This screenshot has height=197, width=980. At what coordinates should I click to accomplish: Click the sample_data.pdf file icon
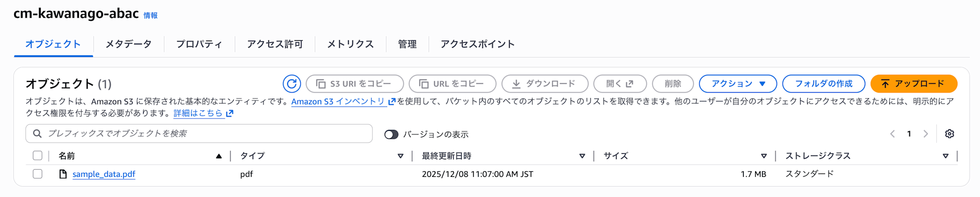pyautogui.click(x=63, y=174)
